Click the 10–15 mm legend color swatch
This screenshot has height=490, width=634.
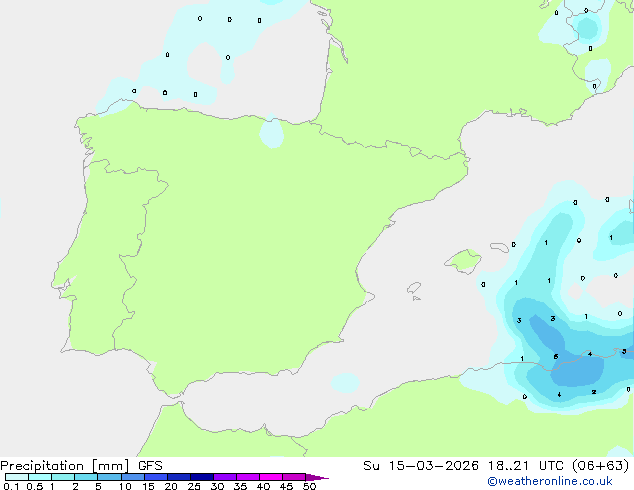[x=132, y=477]
